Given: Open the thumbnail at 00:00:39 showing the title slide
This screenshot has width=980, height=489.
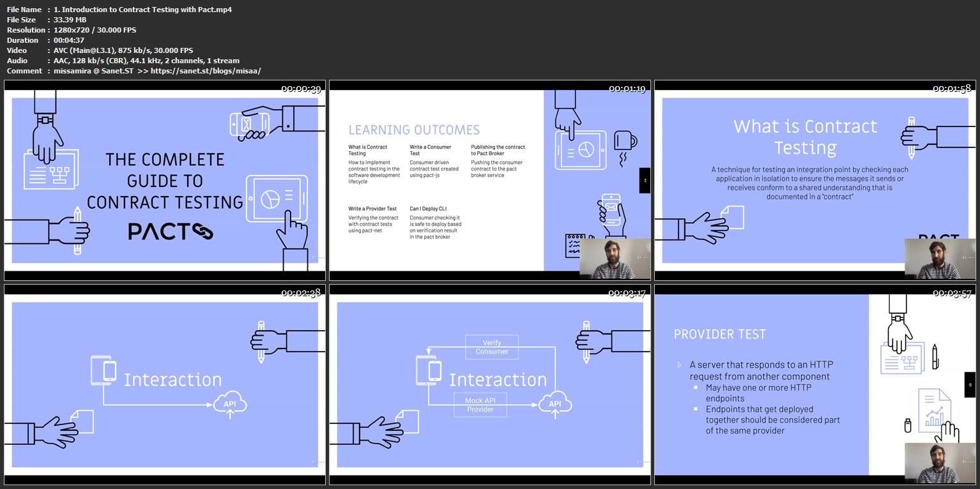Looking at the screenshot, I should (165, 180).
